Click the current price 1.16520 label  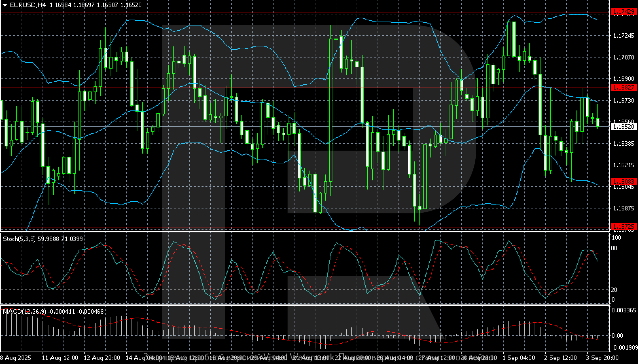point(623,126)
